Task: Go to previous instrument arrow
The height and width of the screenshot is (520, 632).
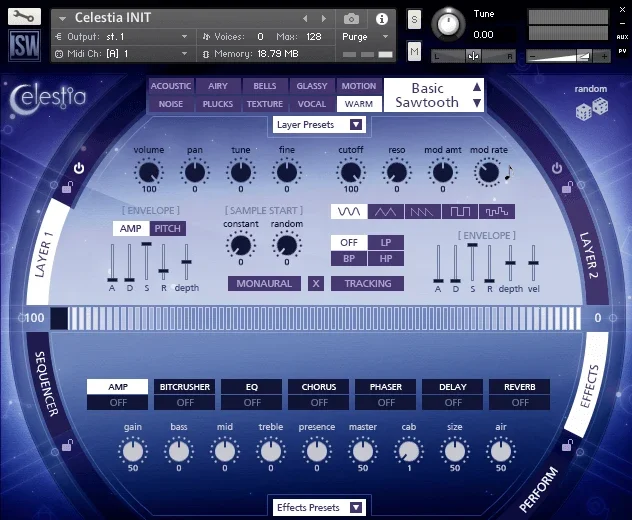Action: click(x=305, y=19)
